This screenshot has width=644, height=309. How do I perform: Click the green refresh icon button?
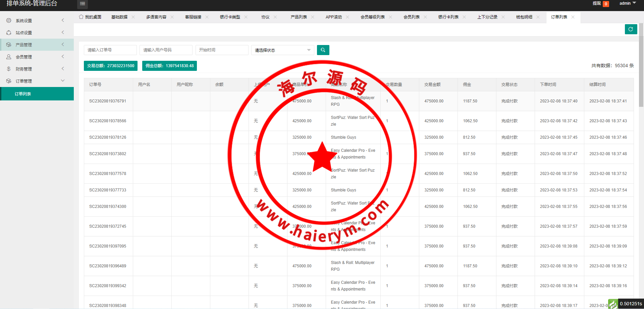point(631,29)
